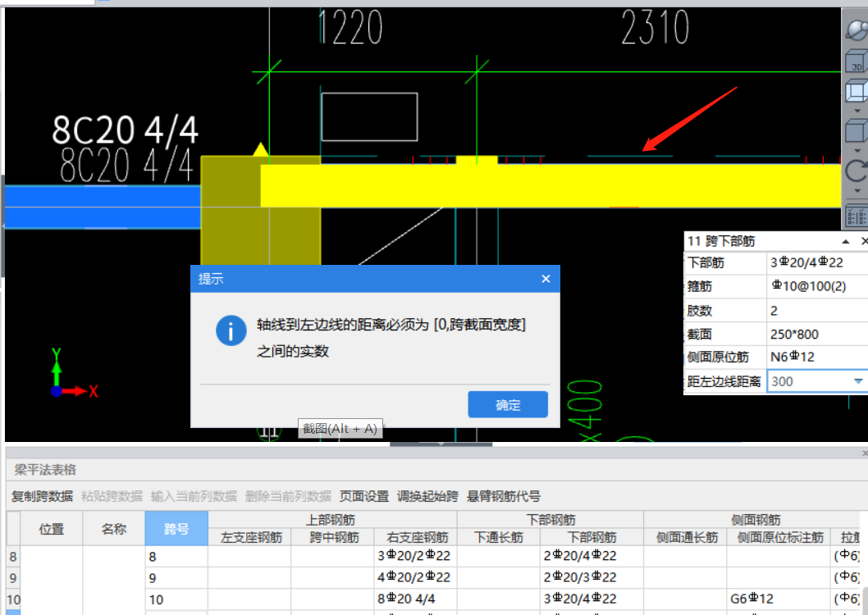
Task: Select the 跨号 cell showing 10
Action: click(x=176, y=599)
